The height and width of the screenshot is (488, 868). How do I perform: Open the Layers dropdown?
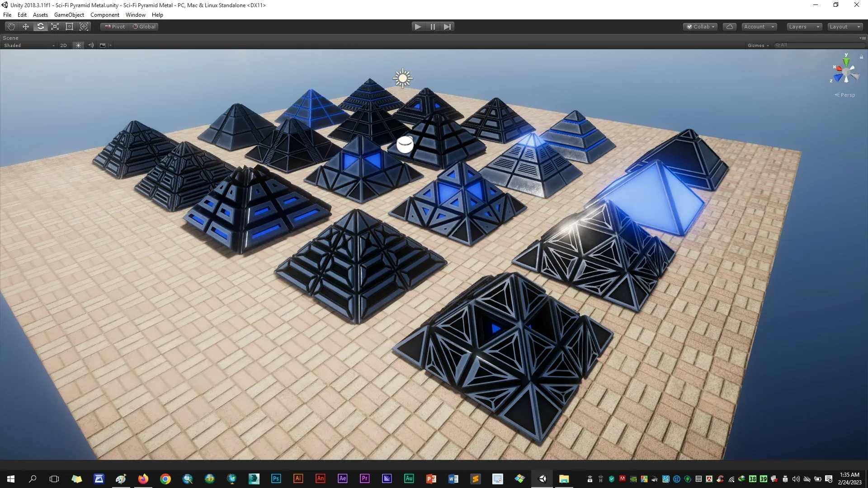pyautogui.click(x=804, y=27)
